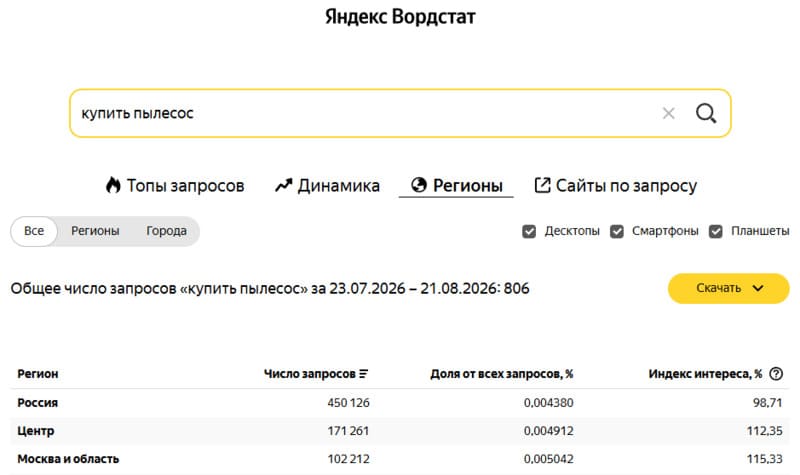Sort by the Число запросов column header

(x=309, y=374)
